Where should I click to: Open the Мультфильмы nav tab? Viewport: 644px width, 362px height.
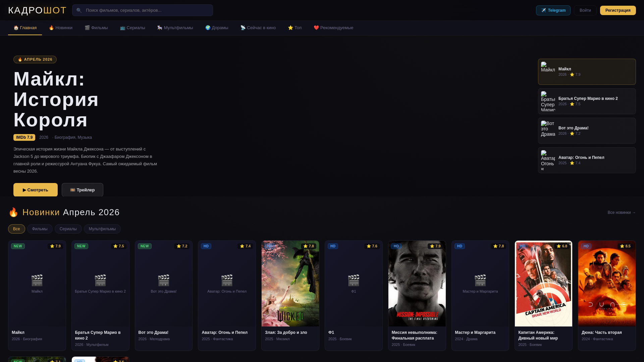175,28
